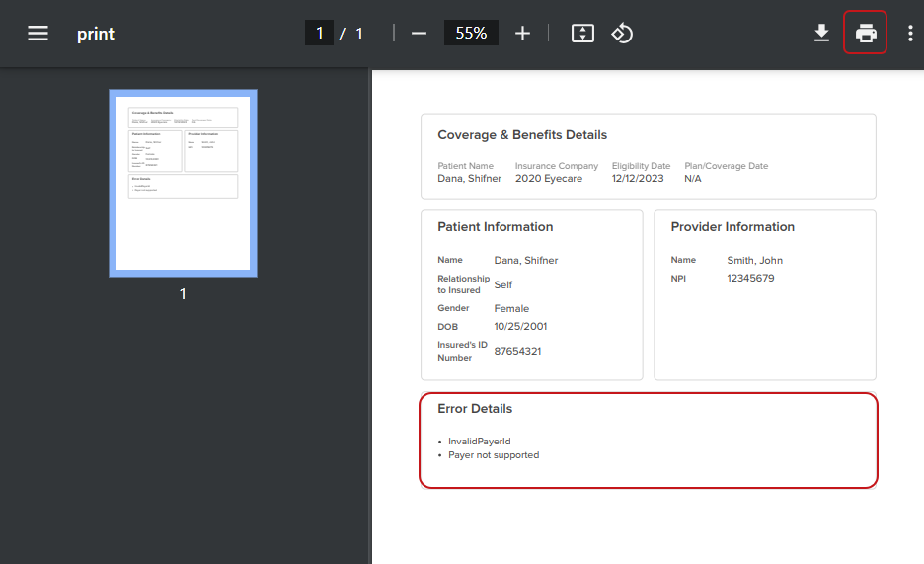Click the Error Details heading
Screen dimensions: 924x564
475,409
